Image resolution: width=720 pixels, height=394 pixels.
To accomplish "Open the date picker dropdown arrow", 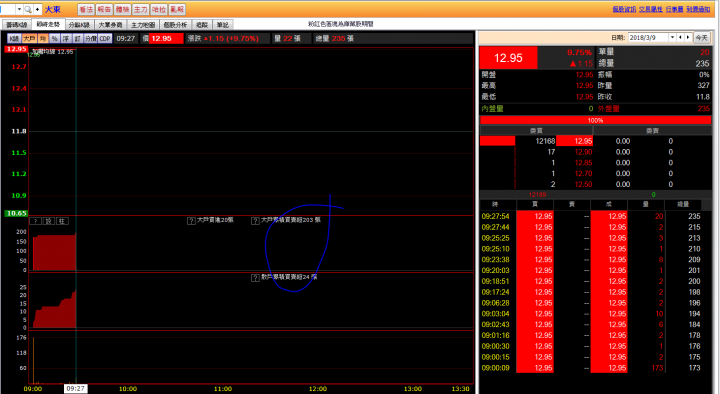I will pos(672,38).
